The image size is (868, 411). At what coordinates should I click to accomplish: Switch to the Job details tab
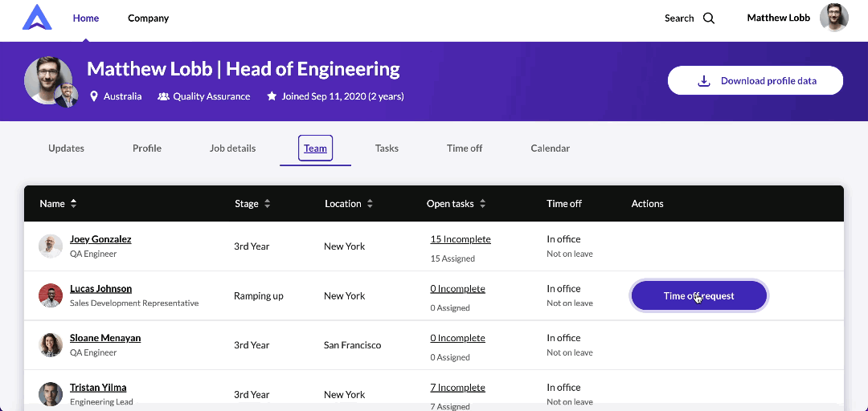[232, 149]
